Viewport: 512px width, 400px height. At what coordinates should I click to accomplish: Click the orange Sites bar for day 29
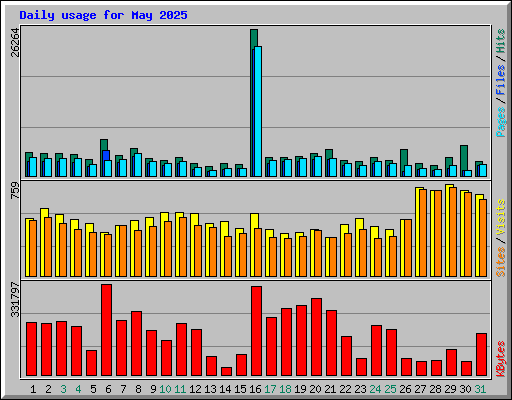point(453,232)
